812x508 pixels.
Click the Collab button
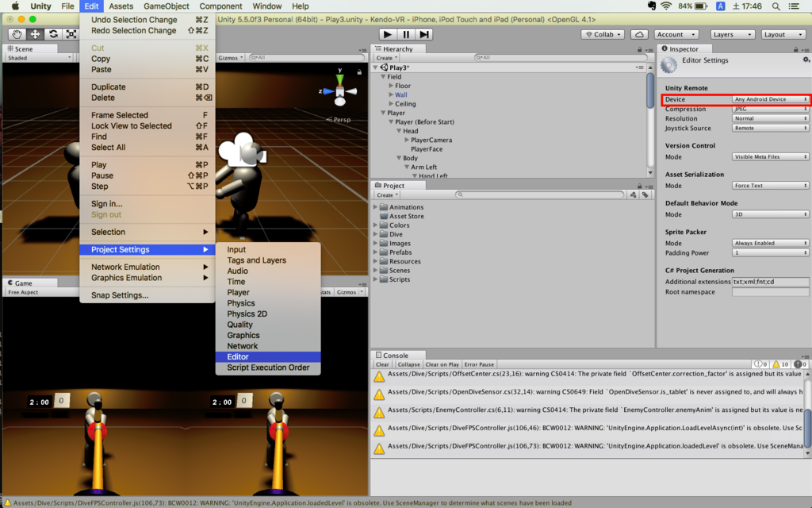click(603, 34)
